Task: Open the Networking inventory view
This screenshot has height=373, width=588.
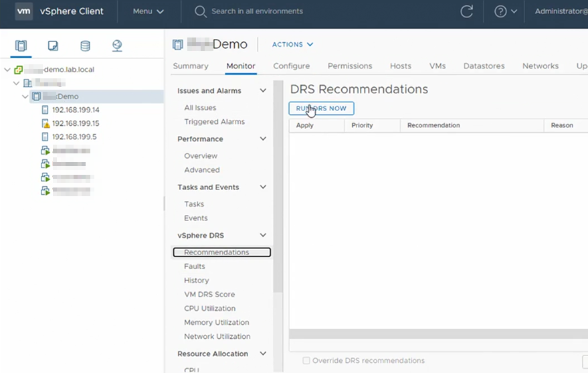Action: point(117,46)
